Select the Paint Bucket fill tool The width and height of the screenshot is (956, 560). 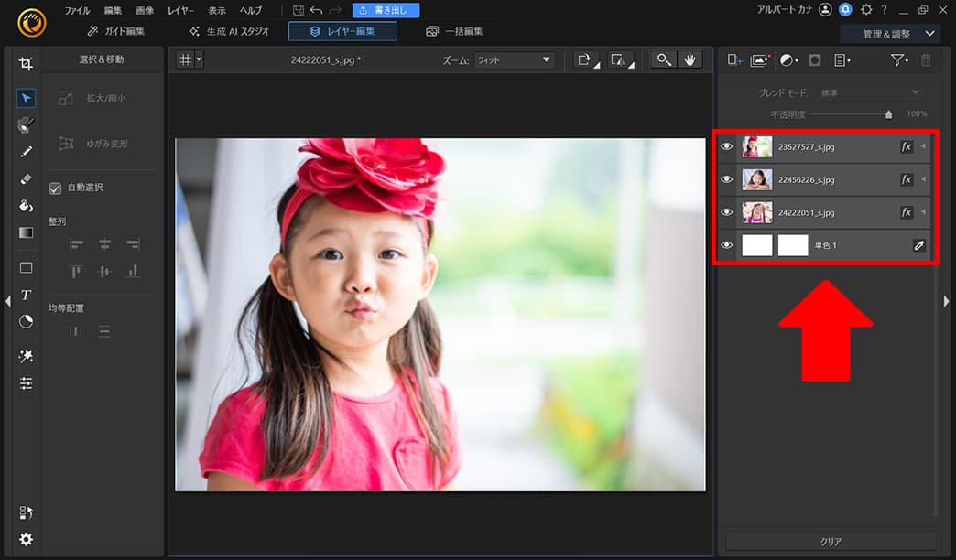click(x=26, y=206)
